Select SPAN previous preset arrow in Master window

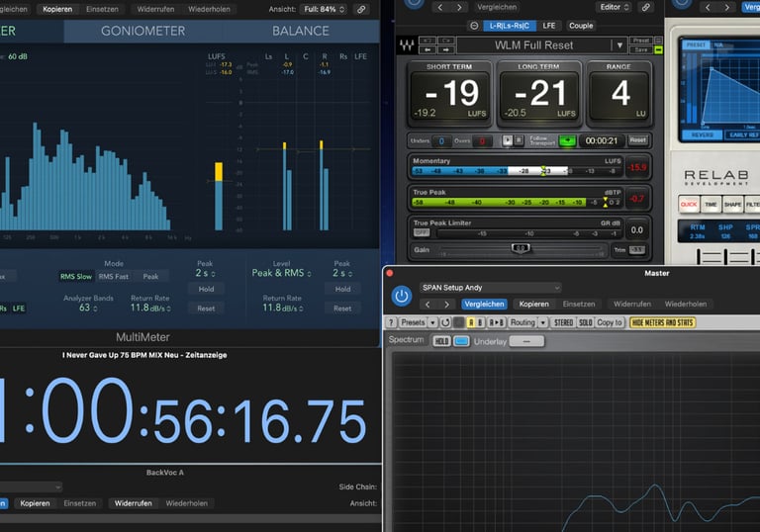pos(427,305)
